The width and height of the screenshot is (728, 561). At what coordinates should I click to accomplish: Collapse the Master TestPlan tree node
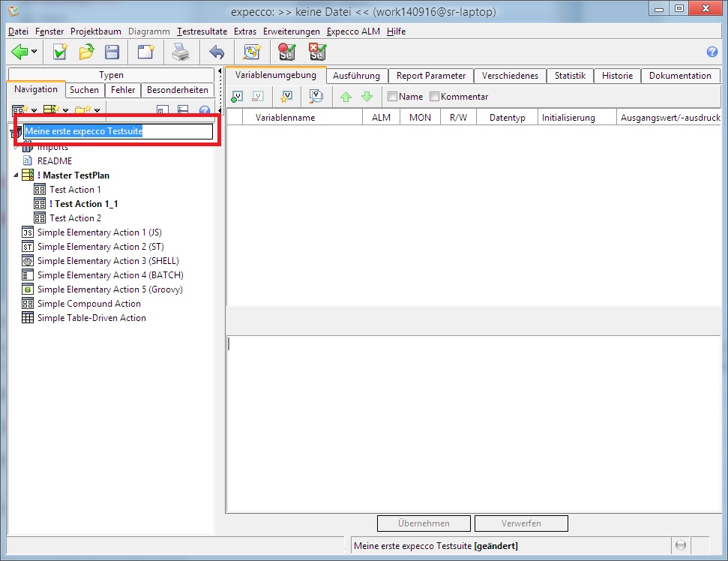coord(16,175)
